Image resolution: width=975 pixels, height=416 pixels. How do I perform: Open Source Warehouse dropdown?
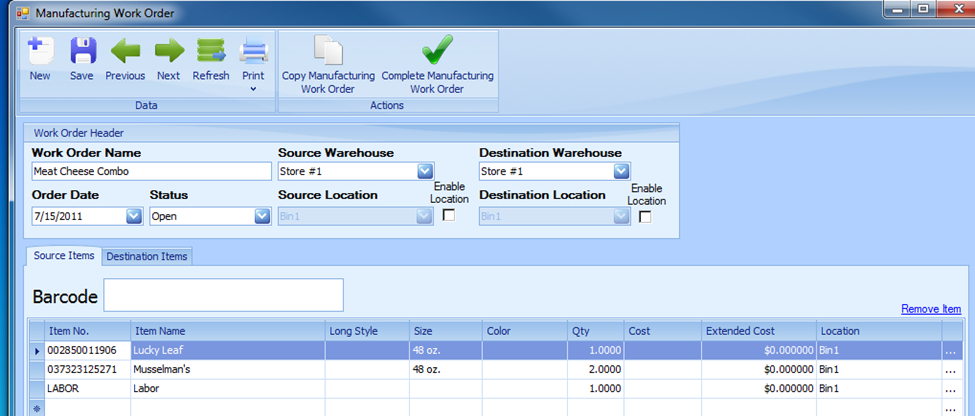tap(425, 171)
